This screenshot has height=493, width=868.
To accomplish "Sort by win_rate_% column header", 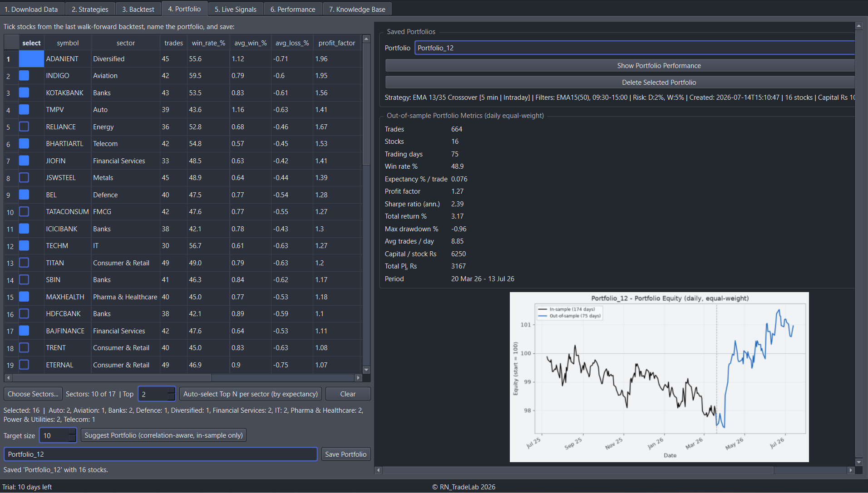I will click(x=208, y=43).
